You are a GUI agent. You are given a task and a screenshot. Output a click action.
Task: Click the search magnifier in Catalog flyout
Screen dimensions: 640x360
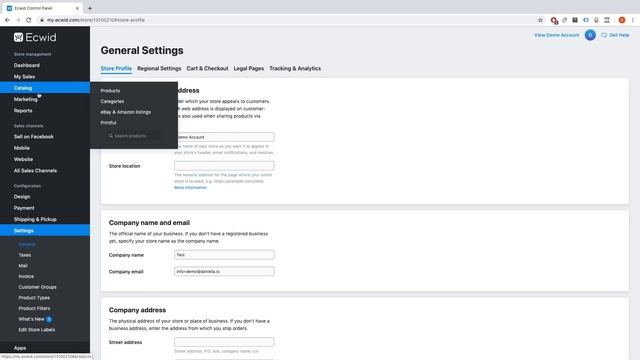111,136
